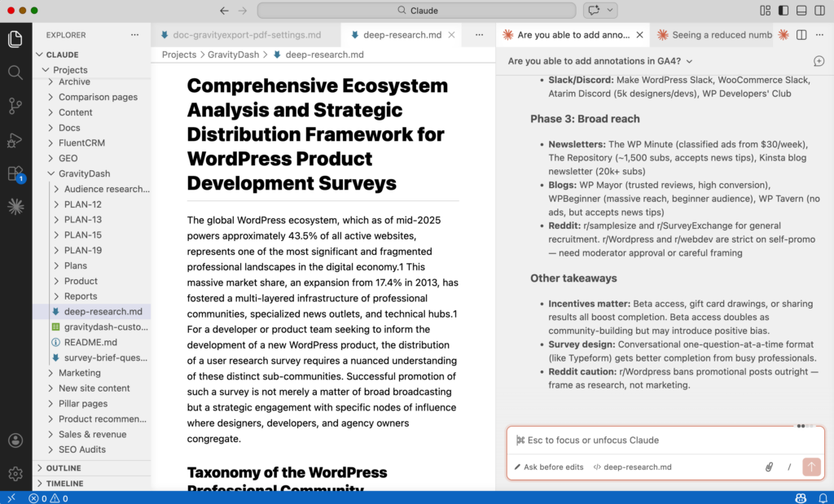
Task: Open the Search view
Action: (15, 72)
